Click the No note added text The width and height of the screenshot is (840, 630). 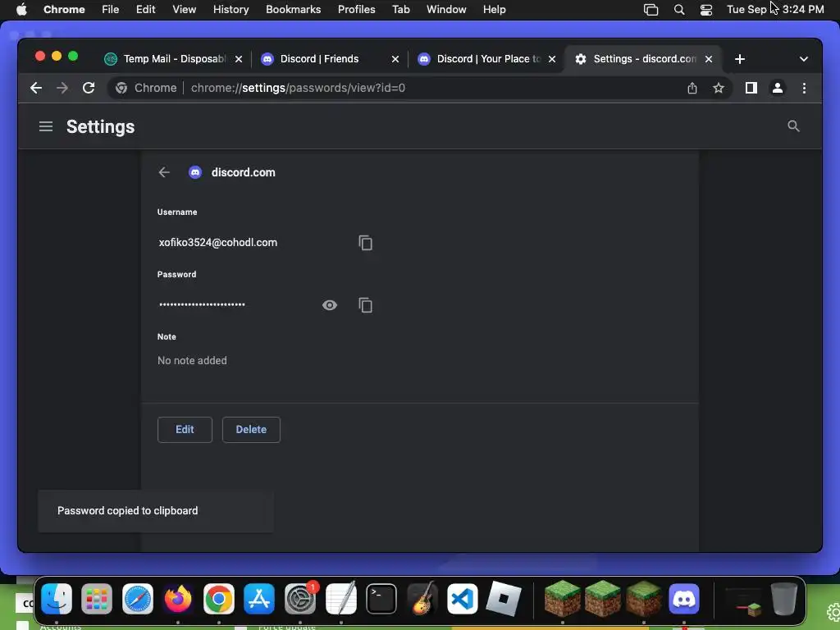point(192,361)
